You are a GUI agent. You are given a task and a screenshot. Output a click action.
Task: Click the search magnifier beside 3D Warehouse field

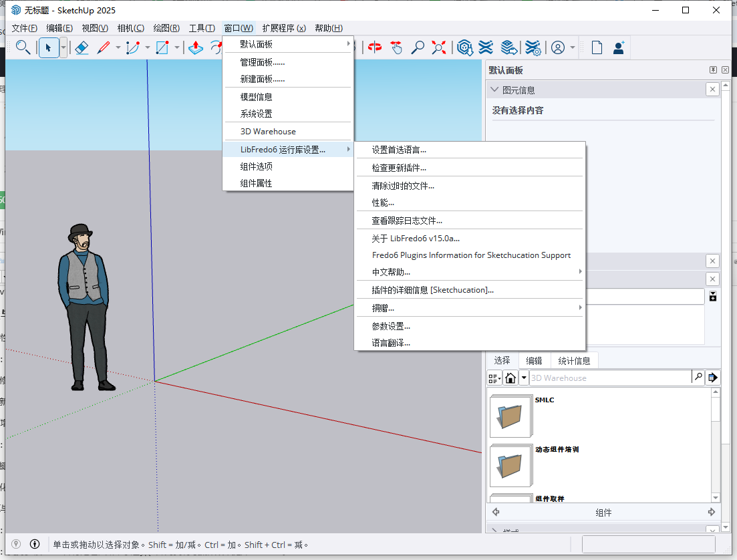698,377
